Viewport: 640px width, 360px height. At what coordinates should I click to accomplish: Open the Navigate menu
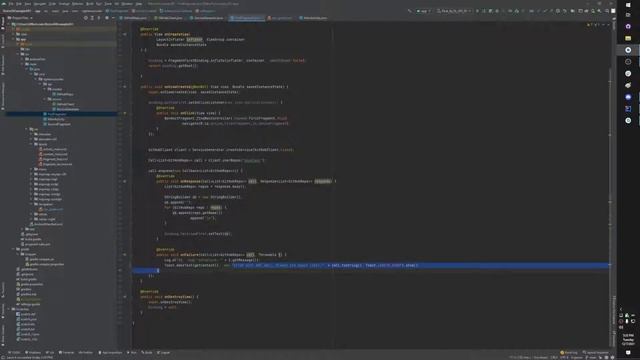[40, 4]
